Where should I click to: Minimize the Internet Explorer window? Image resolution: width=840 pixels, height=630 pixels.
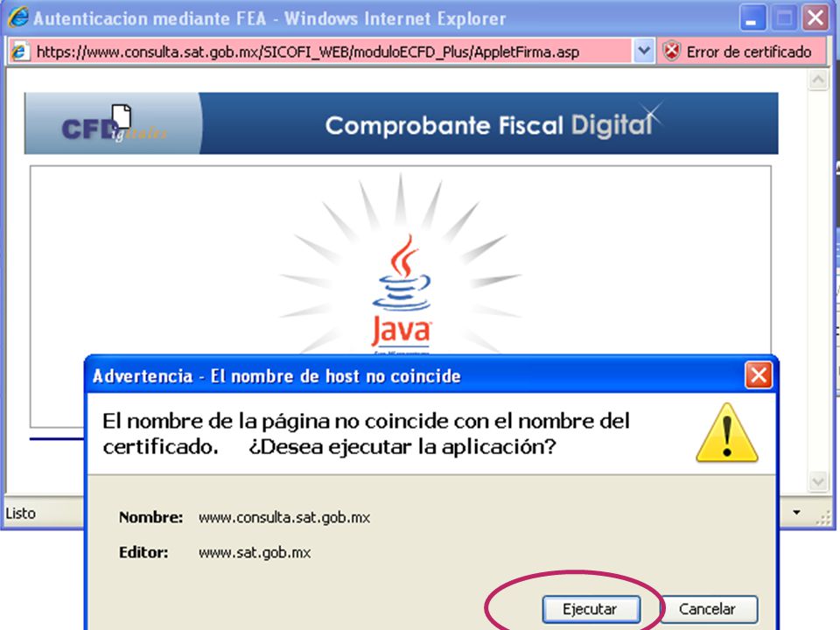[x=752, y=18]
